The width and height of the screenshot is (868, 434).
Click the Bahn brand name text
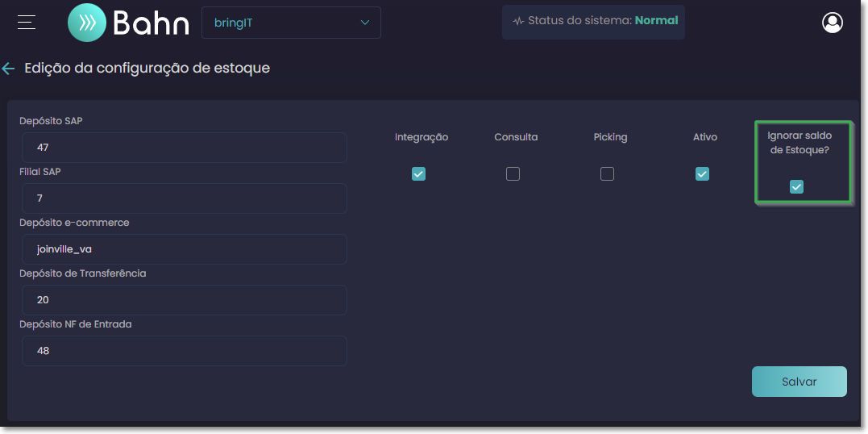click(x=151, y=23)
